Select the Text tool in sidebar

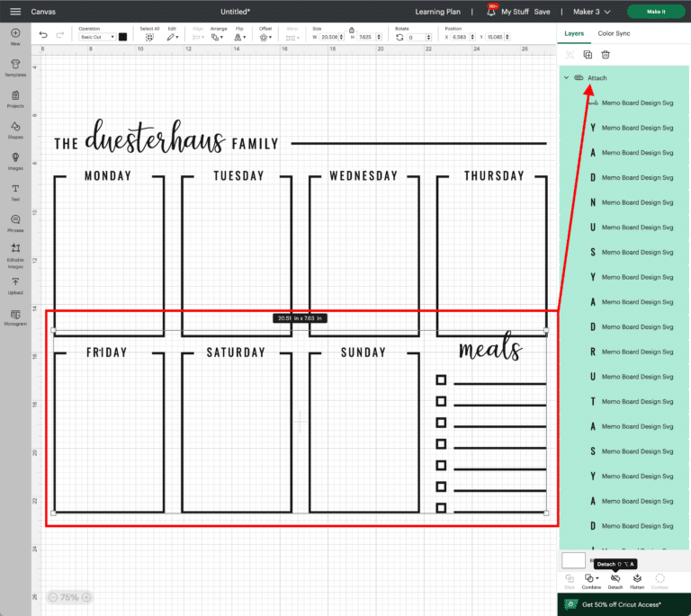(x=15, y=192)
